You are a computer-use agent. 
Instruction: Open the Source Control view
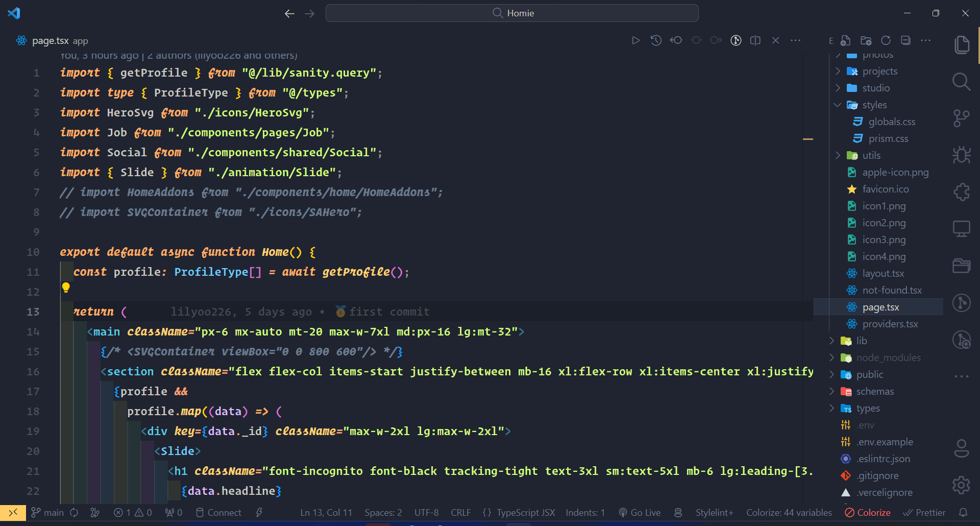click(961, 118)
